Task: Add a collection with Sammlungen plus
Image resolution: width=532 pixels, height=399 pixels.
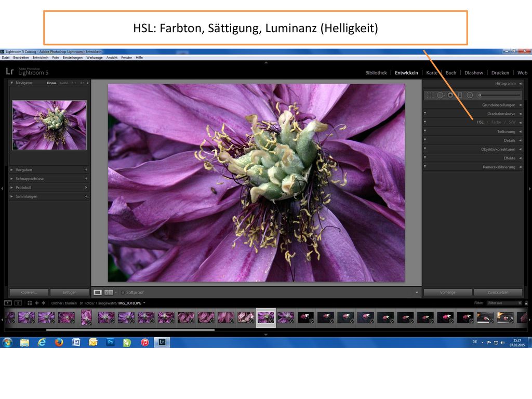Action: click(86, 196)
